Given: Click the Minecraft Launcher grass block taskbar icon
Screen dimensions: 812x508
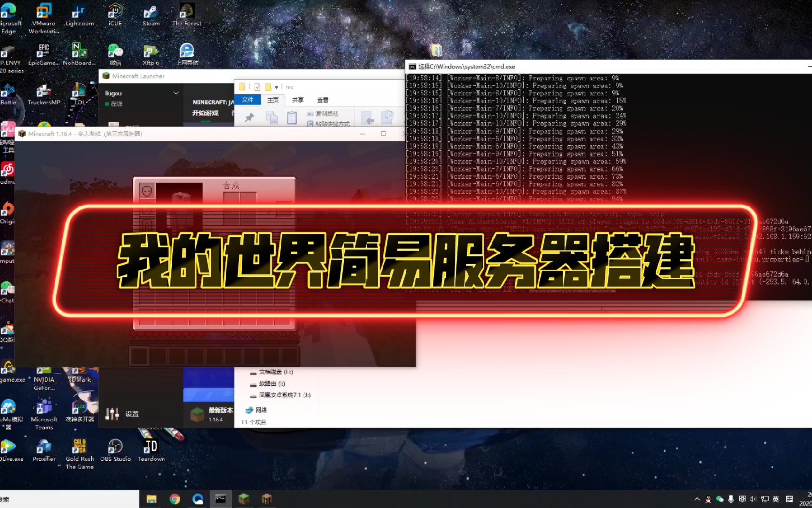Looking at the screenshot, I should tap(243, 499).
